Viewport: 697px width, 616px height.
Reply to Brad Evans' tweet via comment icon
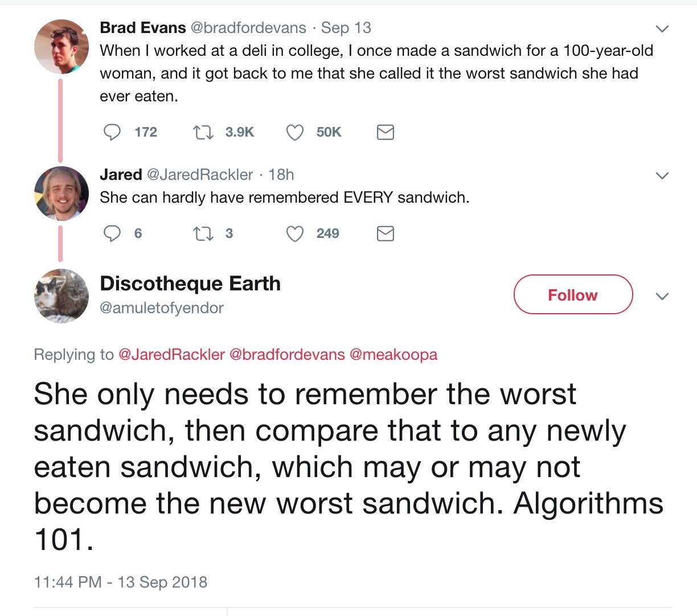point(112,132)
